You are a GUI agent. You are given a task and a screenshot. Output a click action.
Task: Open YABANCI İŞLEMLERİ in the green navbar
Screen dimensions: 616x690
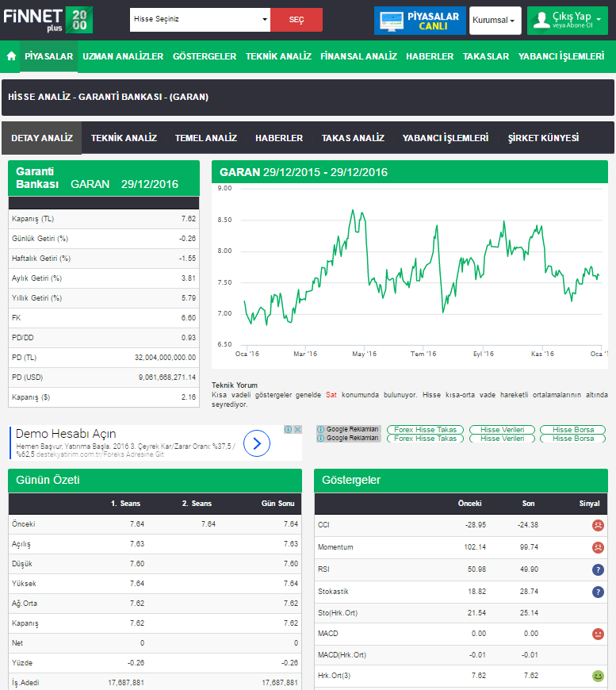tap(561, 56)
